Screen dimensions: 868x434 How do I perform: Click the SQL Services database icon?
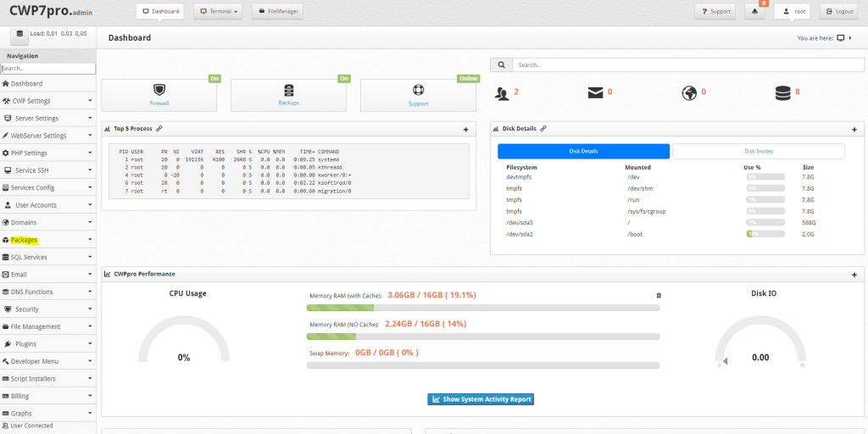click(6, 258)
